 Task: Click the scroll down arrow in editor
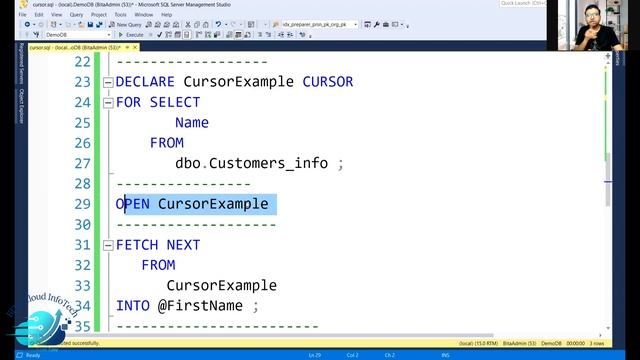point(608,328)
